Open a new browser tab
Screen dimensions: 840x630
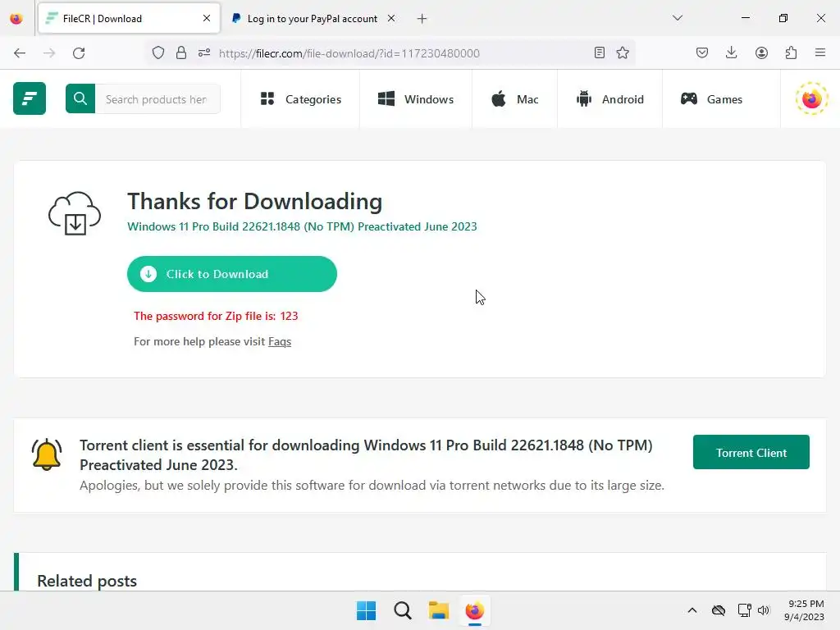point(422,19)
